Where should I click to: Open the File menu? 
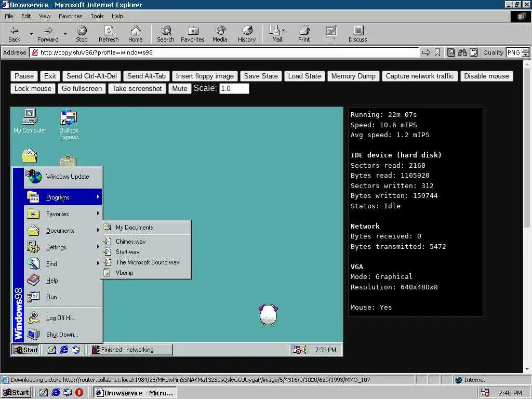click(x=9, y=16)
